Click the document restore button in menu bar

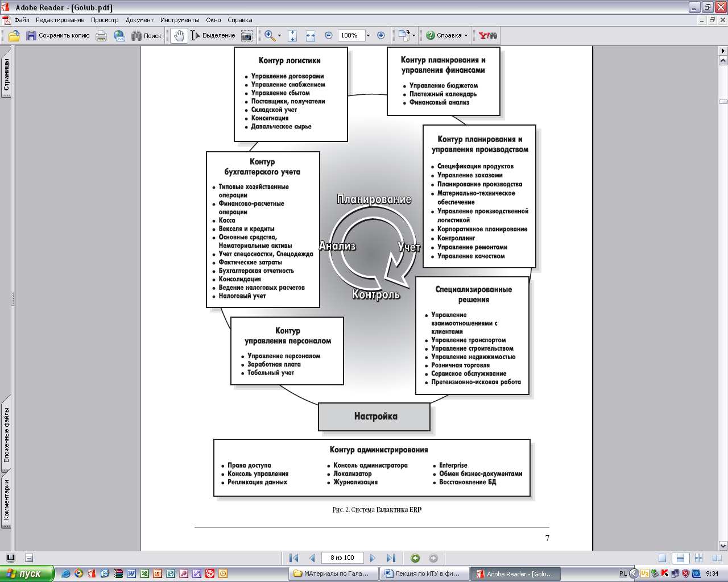(712, 20)
